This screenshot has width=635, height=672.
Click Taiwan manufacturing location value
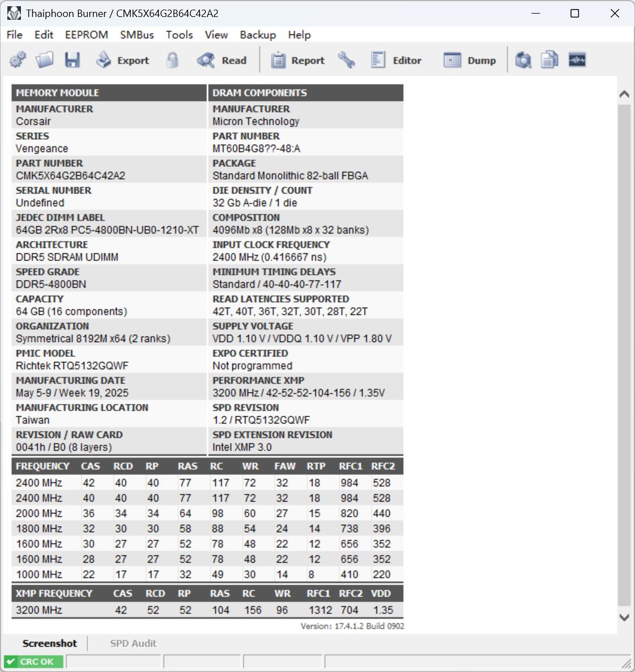click(x=33, y=420)
